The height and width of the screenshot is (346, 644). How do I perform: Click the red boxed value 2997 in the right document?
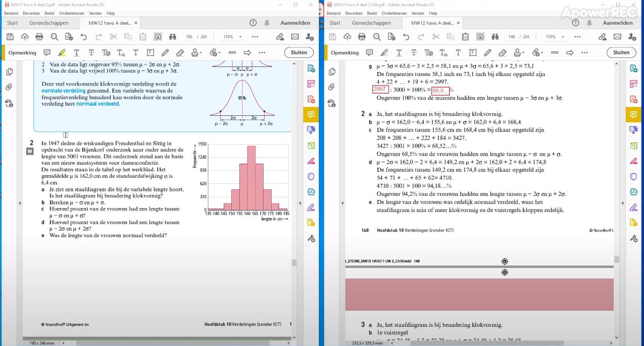click(379, 89)
